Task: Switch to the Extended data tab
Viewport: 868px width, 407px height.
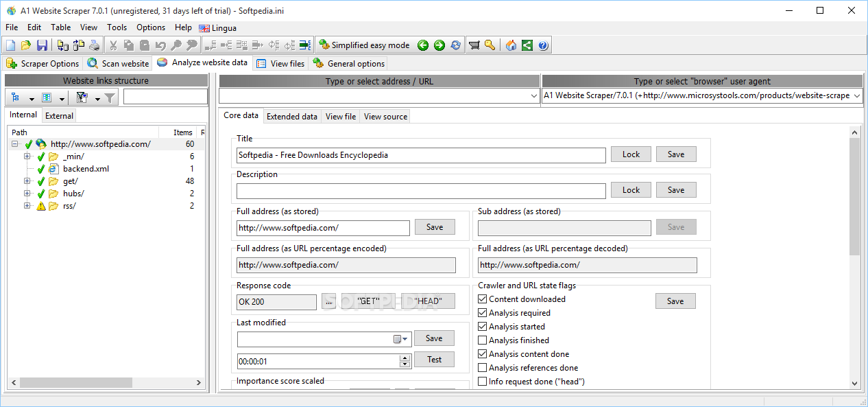Action: click(x=292, y=116)
